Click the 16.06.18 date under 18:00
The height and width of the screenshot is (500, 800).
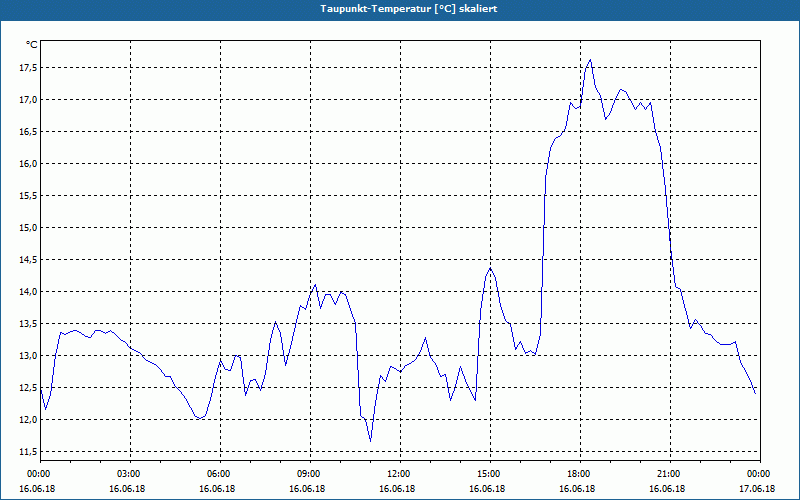(x=577, y=489)
